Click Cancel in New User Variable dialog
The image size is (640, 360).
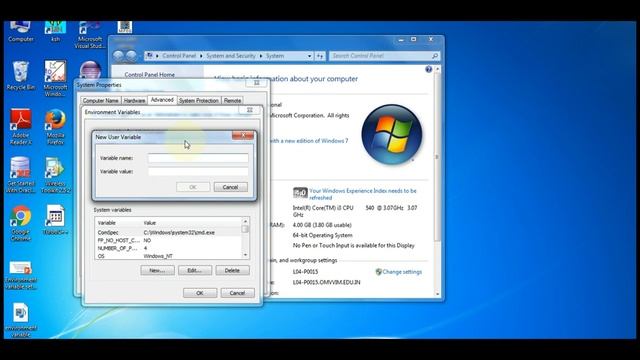point(231,187)
